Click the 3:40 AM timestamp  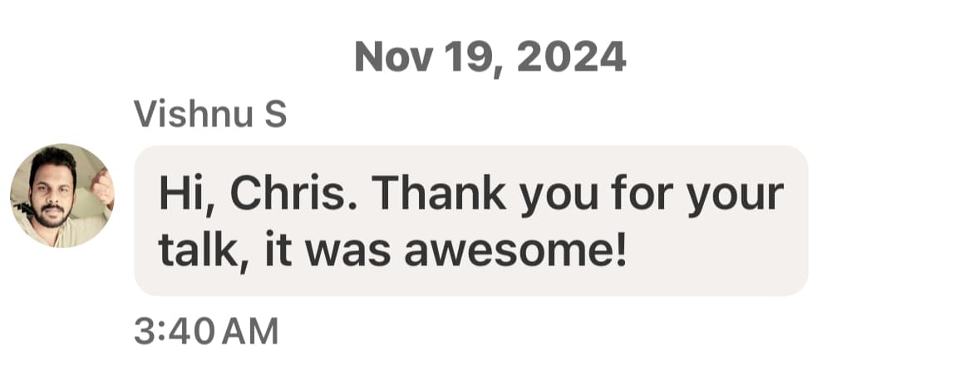pos(206,331)
